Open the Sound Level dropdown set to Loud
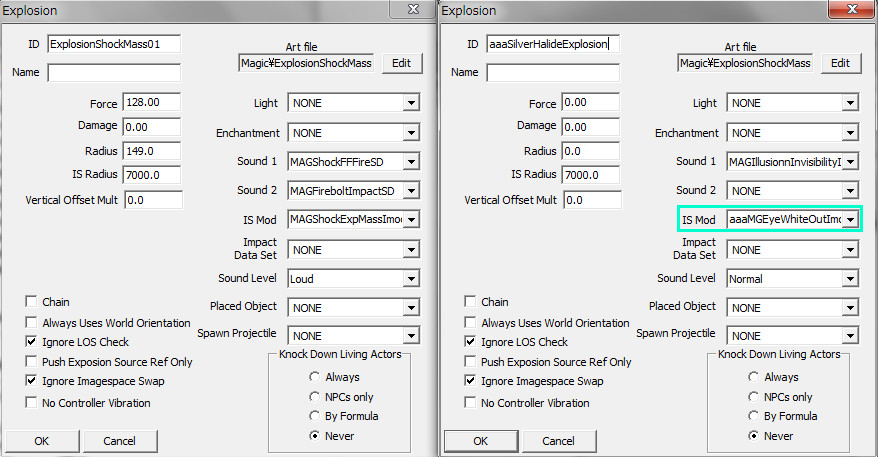878x457 pixels. point(410,279)
